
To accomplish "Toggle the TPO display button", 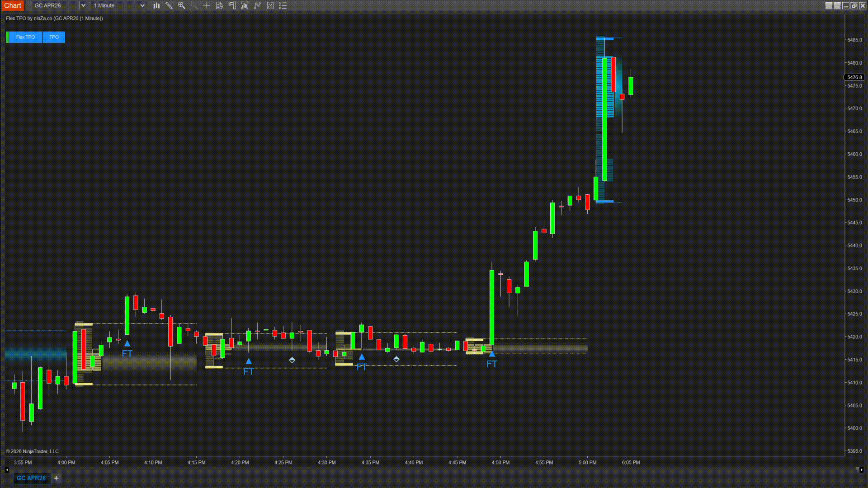I will [x=54, y=37].
